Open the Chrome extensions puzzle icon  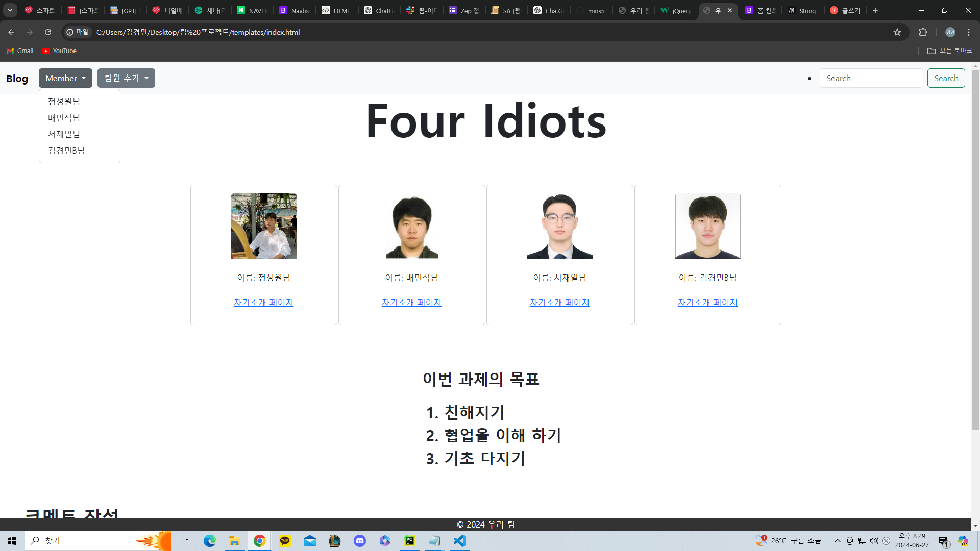point(923,32)
